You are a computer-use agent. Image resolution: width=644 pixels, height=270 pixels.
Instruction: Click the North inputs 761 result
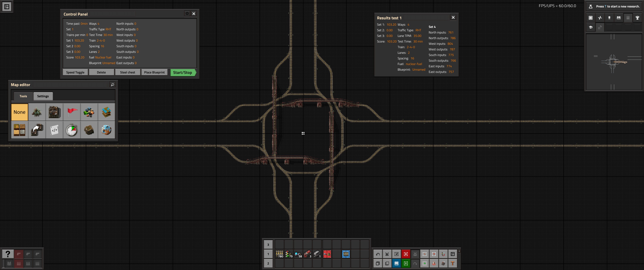pyautogui.click(x=441, y=32)
